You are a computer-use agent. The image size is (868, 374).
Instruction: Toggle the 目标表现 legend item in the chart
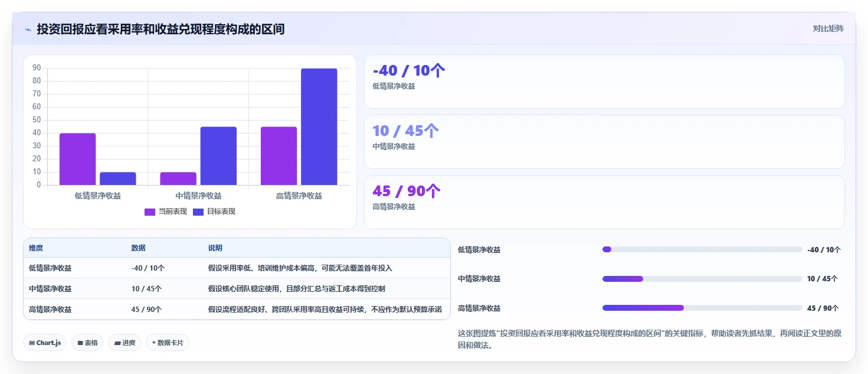(214, 212)
